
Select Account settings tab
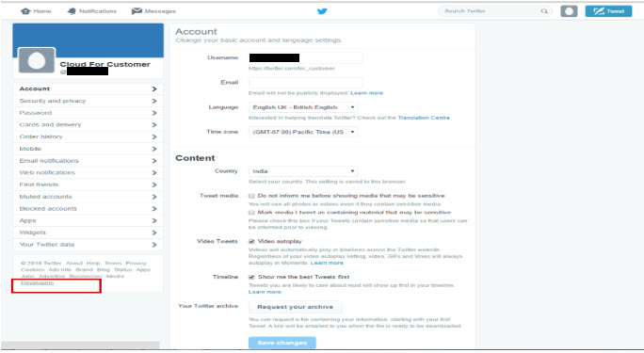[x=88, y=88]
